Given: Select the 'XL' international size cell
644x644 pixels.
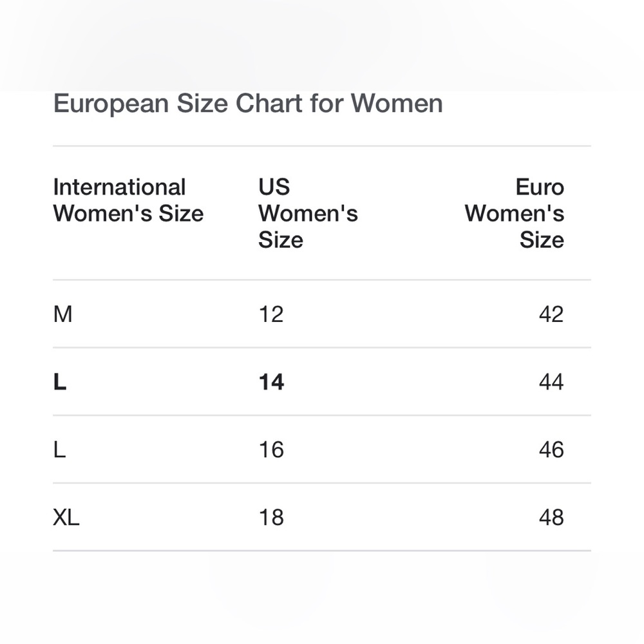Looking at the screenshot, I should 66,518.
